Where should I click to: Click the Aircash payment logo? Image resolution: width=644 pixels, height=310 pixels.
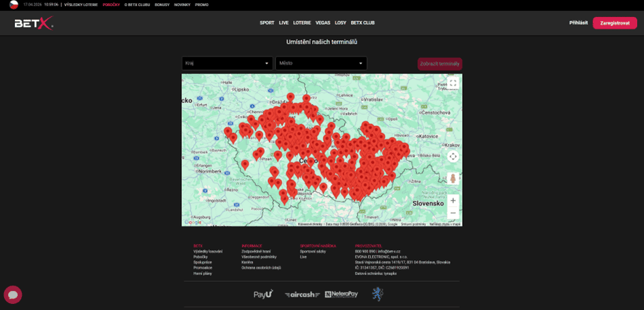[x=302, y=294]
